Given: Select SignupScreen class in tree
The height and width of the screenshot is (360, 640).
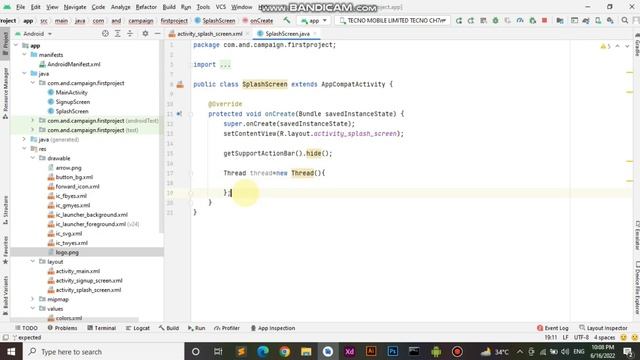Looking at the screenshot, I should point(73,102).
